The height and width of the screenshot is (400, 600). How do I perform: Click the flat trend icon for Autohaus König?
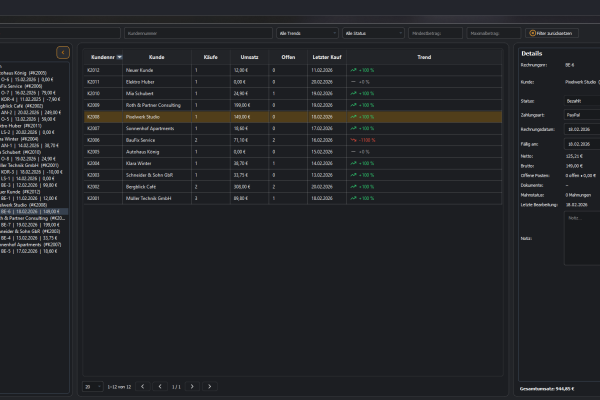coord(353,152)
